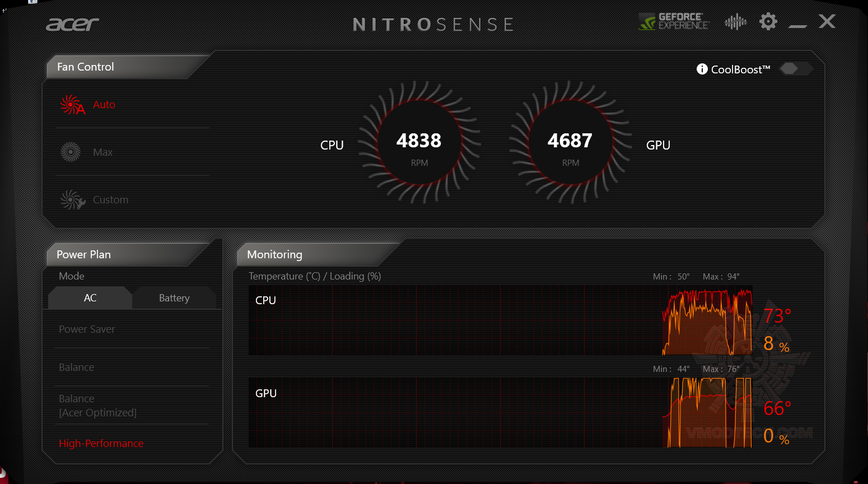
Task: Click the GPU temperature and loading graph
Action: 501,412
